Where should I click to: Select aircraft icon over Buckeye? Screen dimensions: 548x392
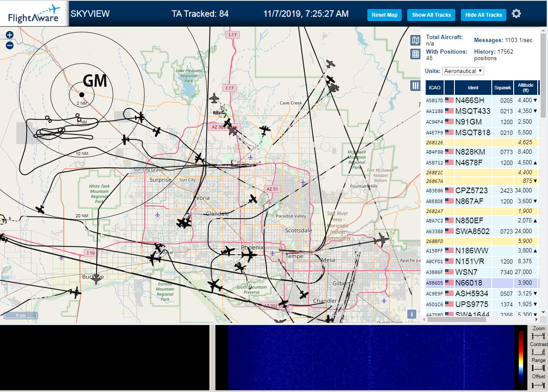coord(96,279)
